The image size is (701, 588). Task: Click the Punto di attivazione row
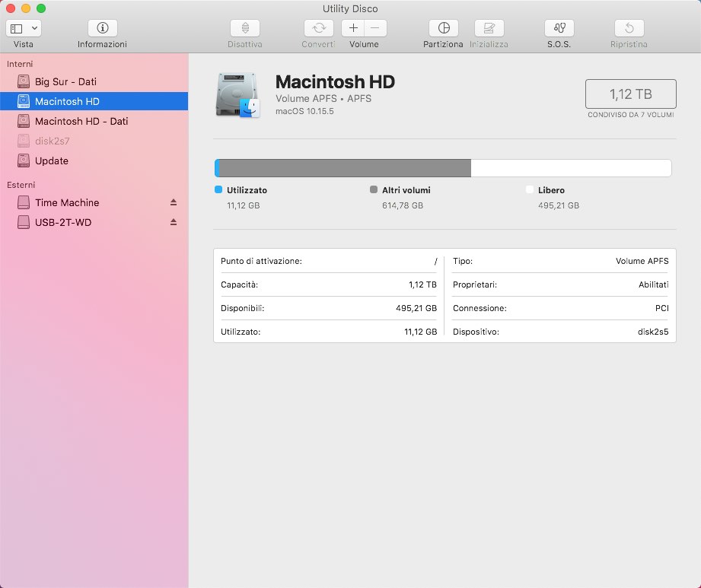coord(329,261)
